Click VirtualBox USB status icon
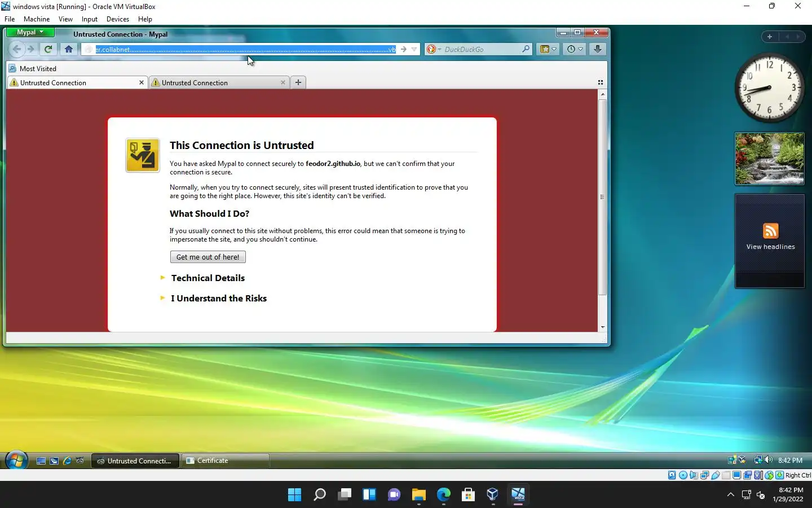The width and height of the screenshot is (812, 508). tap(715, 475)
